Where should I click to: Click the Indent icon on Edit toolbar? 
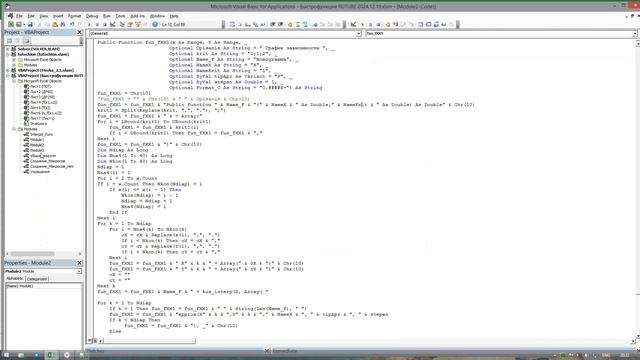[272, 24]
